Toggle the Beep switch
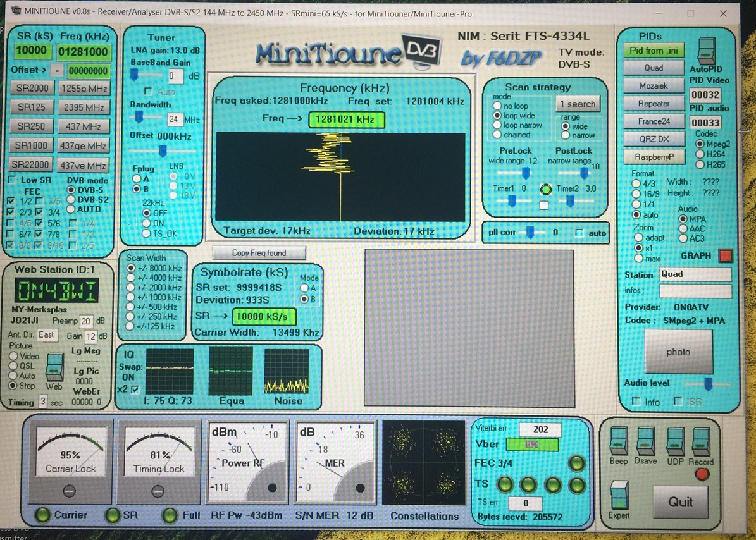Screen dimensions: 756x540 618,440
